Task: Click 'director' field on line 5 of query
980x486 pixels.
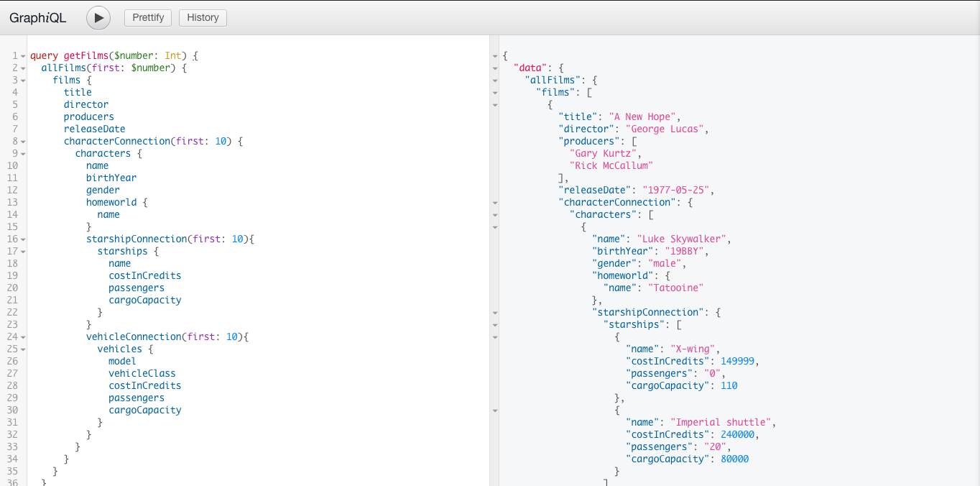Action: click(x=86, y=104)
